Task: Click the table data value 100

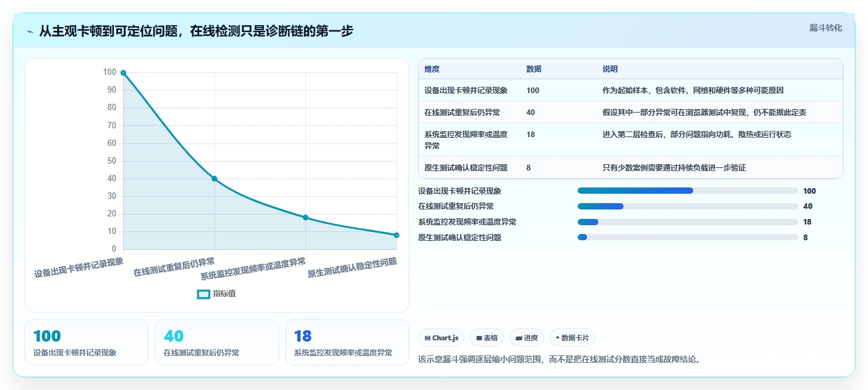Action: [533, 91]
